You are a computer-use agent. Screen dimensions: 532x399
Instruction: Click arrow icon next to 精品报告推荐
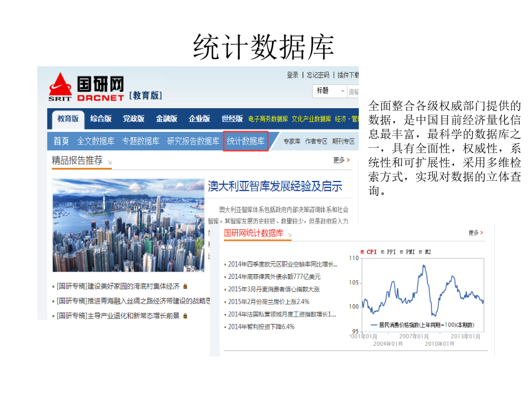point(109,163)
